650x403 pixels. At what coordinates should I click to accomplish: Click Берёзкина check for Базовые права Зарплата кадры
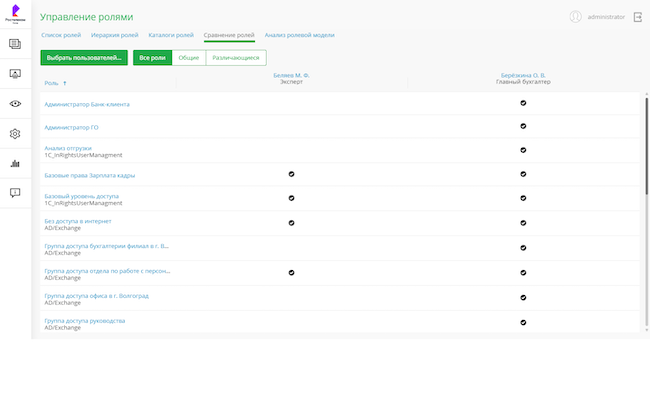(x=523, y=174)
